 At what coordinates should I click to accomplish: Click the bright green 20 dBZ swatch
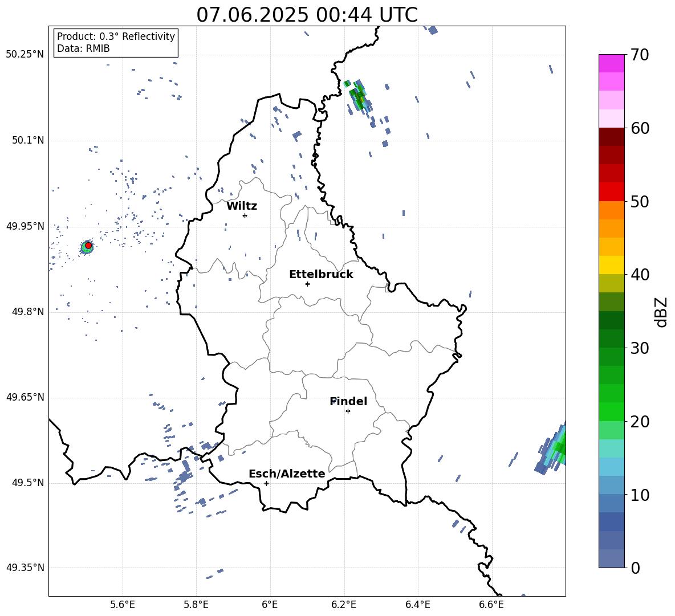coord(612,411)
